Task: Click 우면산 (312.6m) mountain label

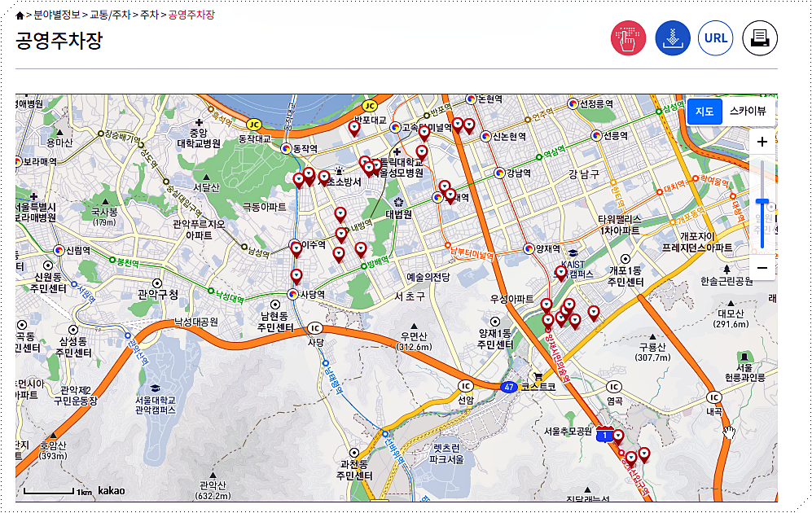Action: coord(413,342)
